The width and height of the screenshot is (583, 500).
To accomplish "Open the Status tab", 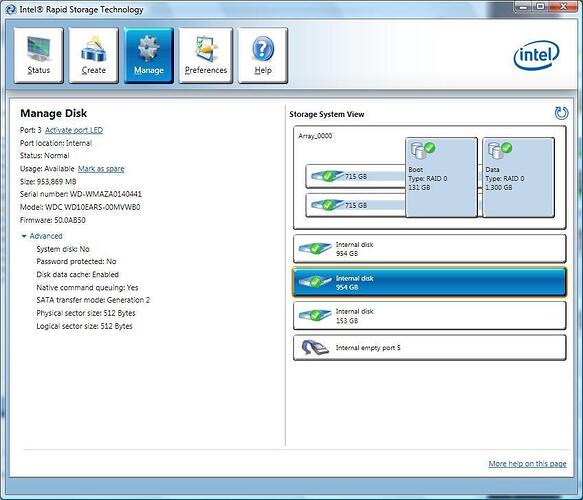I will (39, 55).
